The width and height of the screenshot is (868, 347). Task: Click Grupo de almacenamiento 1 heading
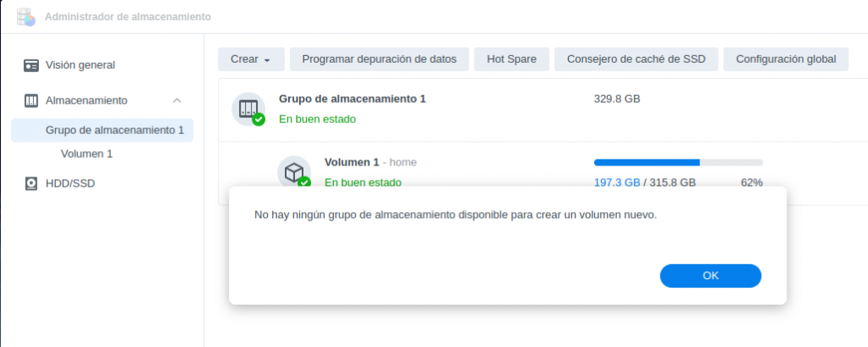pyautogui.click(x=352, y=99)
